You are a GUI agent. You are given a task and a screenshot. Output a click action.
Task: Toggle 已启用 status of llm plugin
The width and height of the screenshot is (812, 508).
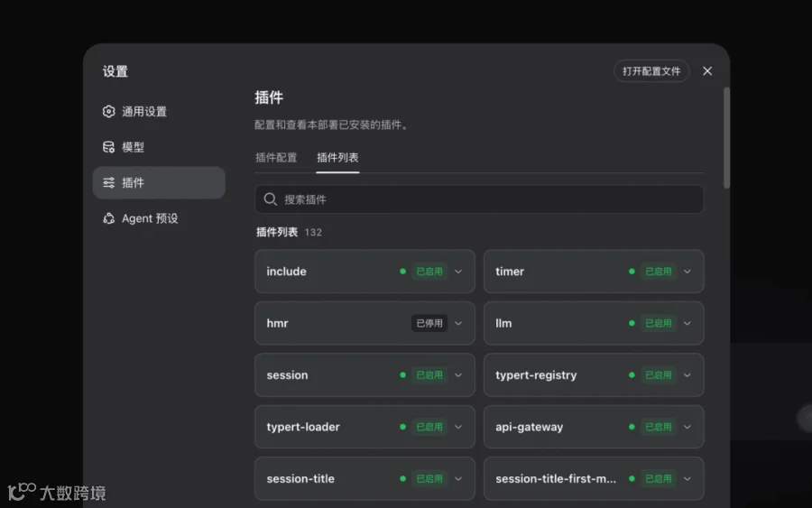coord(659,323)
